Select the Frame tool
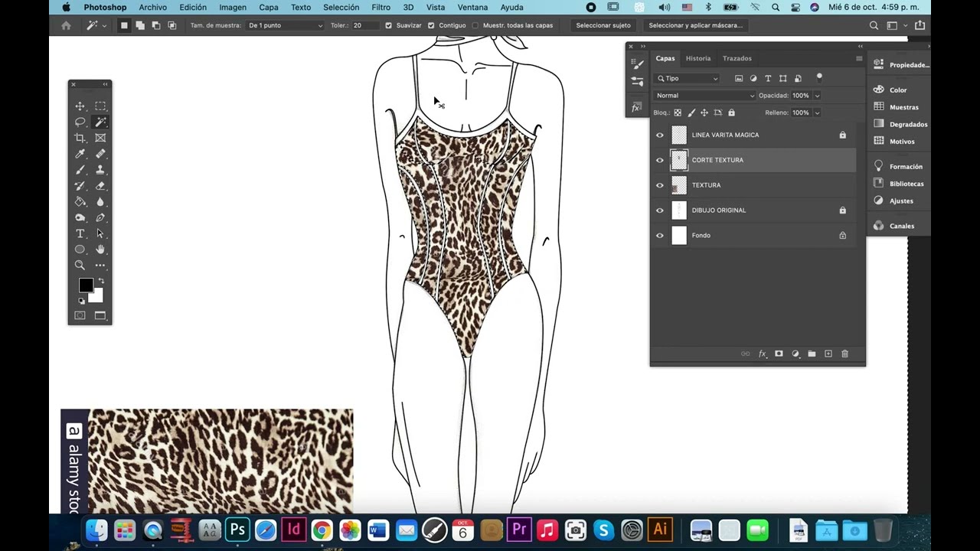The width and height of the screenshot is (980, 551). click(x=100, y=139)
